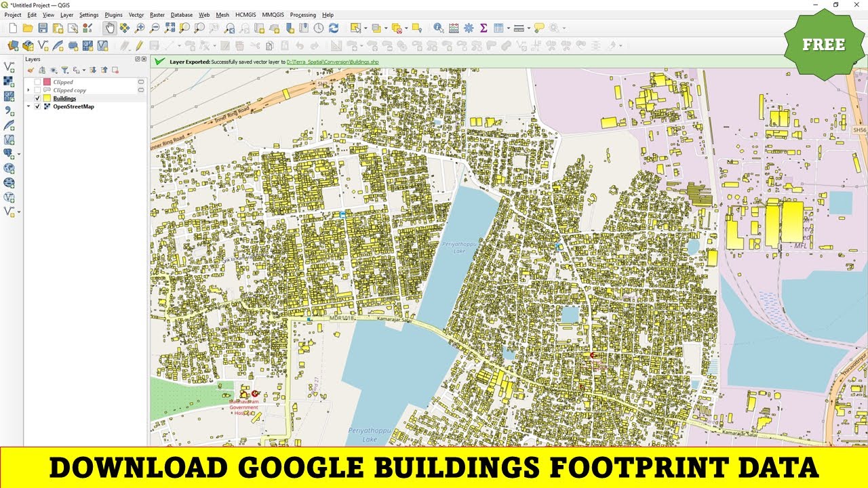Click the Pan Map to Selection icon
This screenshot has height=488, width=868.
[125, 28]
